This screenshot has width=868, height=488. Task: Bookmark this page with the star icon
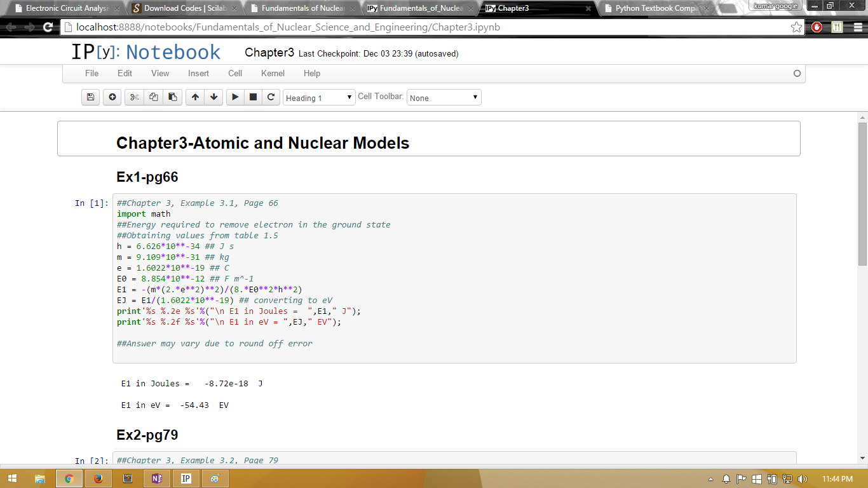796,27
